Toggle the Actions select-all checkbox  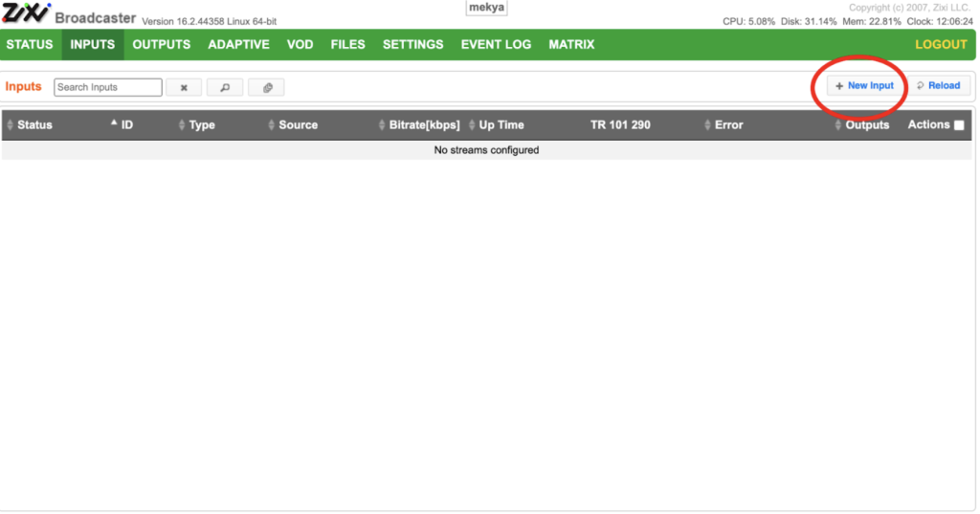click(959, 125)
